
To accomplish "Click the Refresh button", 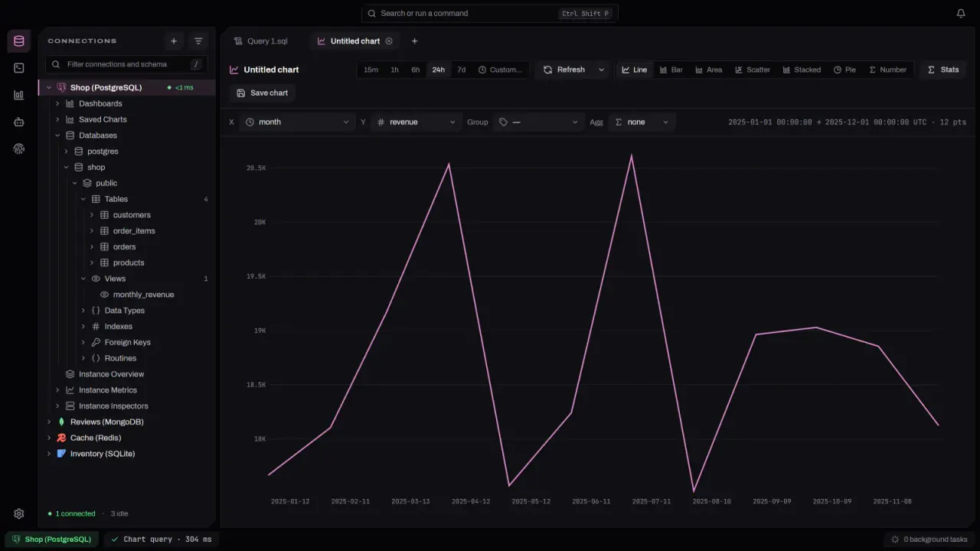I will (564, 70).
